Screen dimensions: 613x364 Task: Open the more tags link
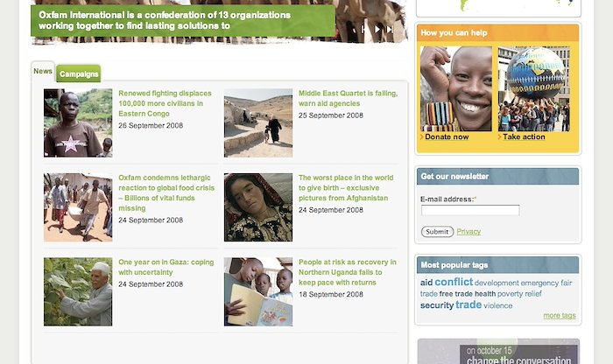click(560, 315)
